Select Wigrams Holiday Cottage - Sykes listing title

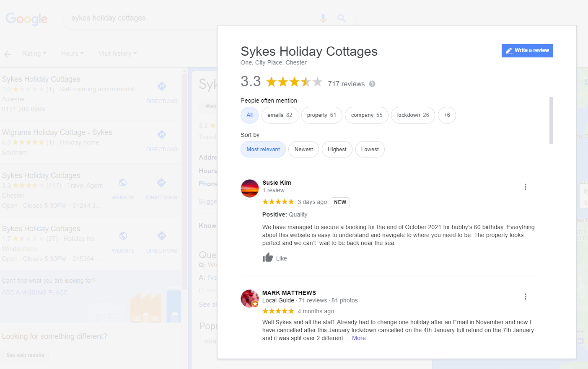(57, 132)
